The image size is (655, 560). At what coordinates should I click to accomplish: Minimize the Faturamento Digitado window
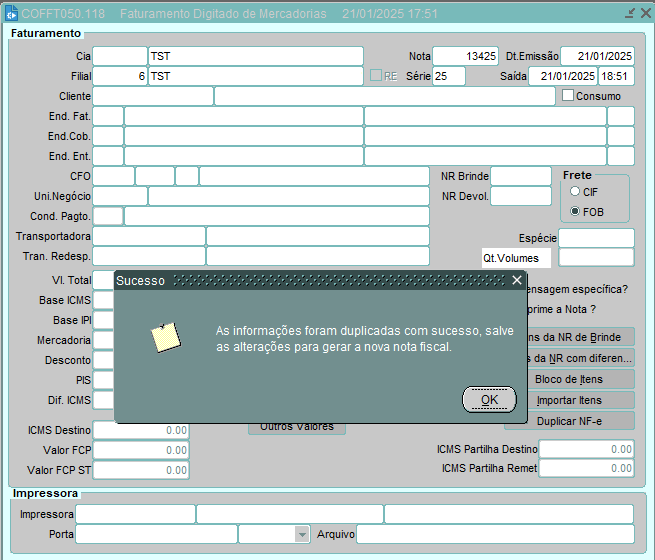(629, 14)
